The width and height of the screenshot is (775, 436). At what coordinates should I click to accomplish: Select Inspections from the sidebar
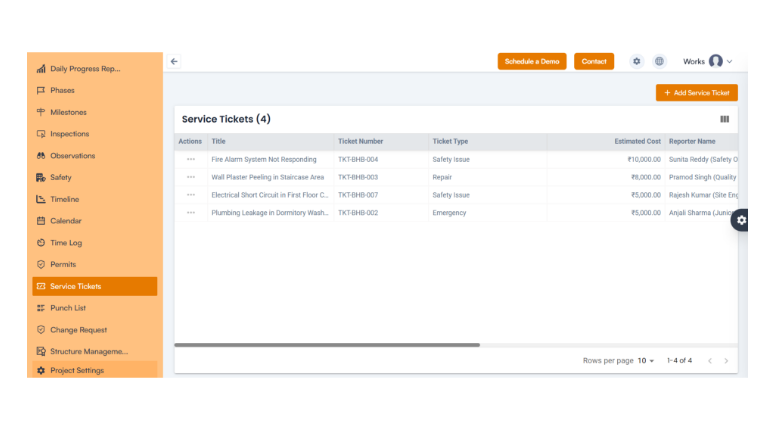[69, 134]
